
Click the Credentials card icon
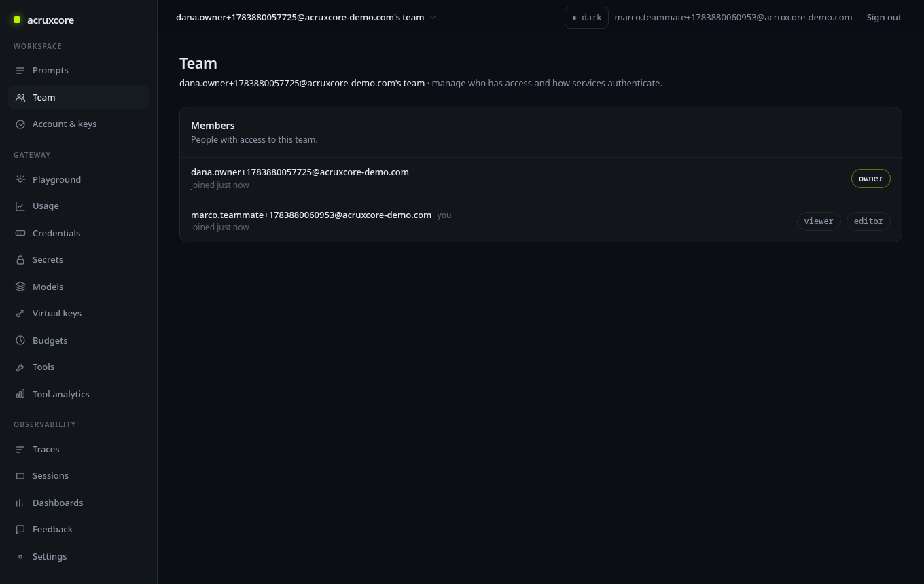[x=20, y=233]
